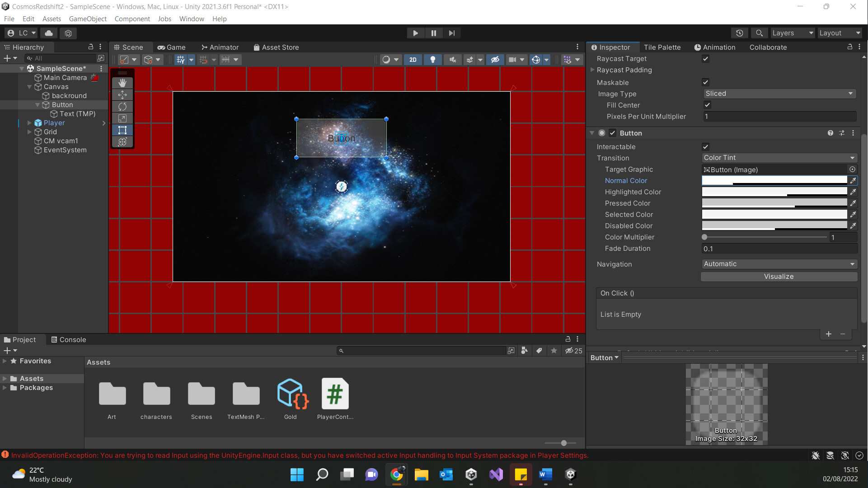868x488 pixels.
Task: Select the Scale tool
Action: click(x=122, y=118)
